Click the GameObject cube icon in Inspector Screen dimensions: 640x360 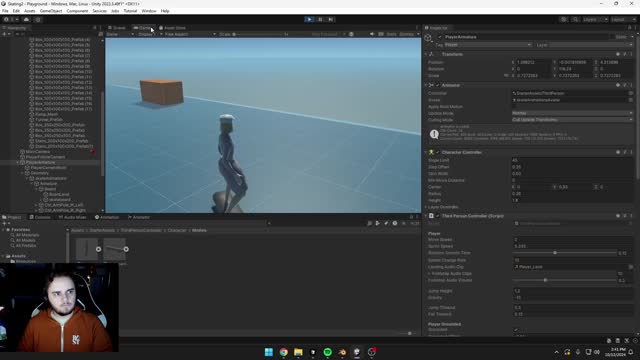pyautogui.click(x=428, y=38)
